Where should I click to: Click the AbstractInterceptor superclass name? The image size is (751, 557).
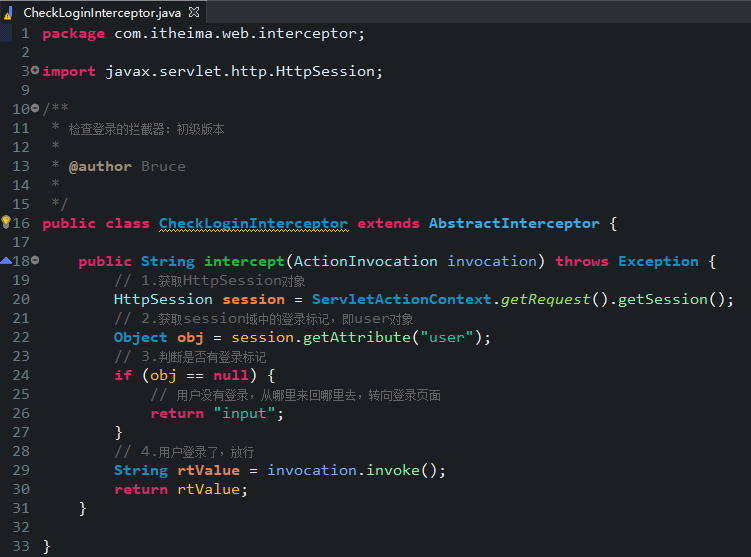click(514, 224)
